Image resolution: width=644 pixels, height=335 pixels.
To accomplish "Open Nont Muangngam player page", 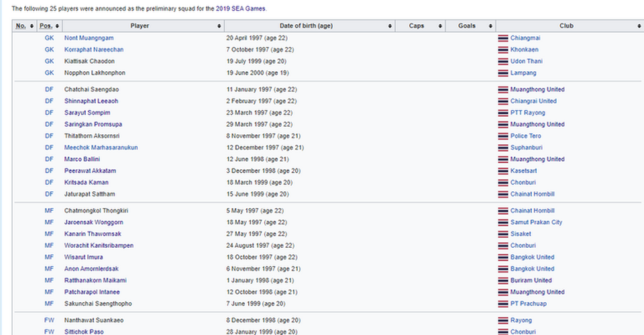I will tap(89, 38).
